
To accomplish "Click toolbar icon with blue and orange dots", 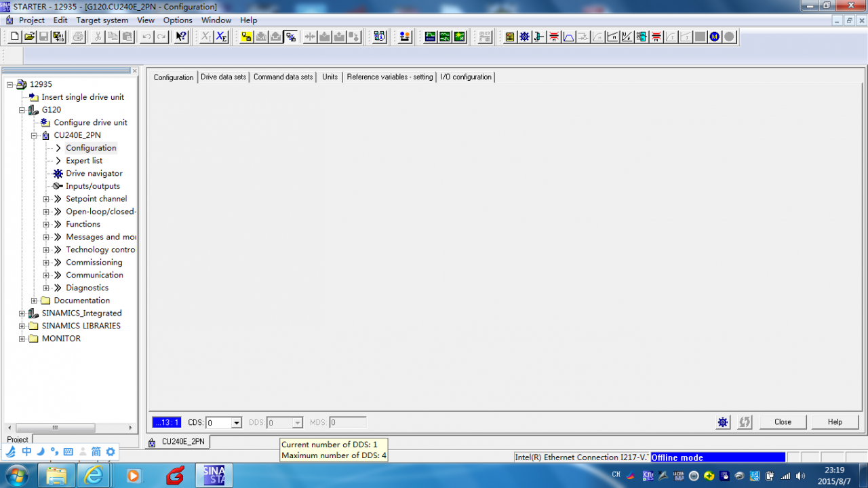I will coord(405,37).
